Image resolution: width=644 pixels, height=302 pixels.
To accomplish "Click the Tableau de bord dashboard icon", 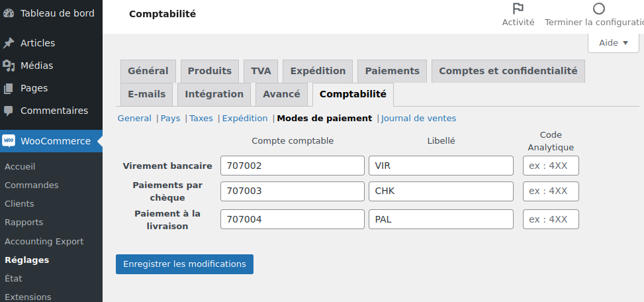I will [x=9, y=13].
